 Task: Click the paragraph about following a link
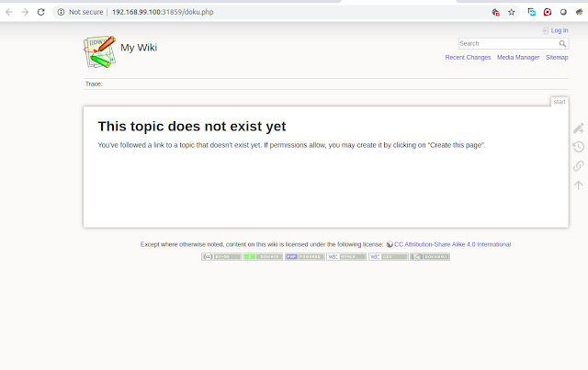click(x=291, y=145)
